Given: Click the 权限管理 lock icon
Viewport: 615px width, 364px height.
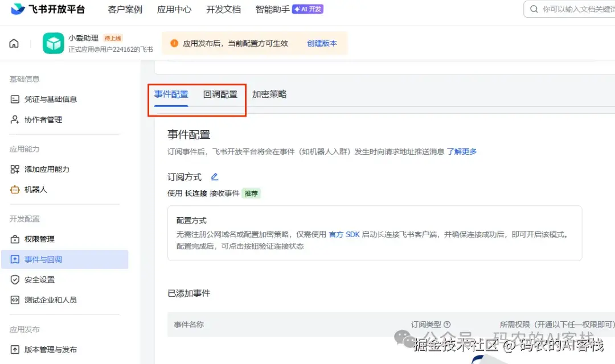Looking at the screenshot, I should pos(15,239).
